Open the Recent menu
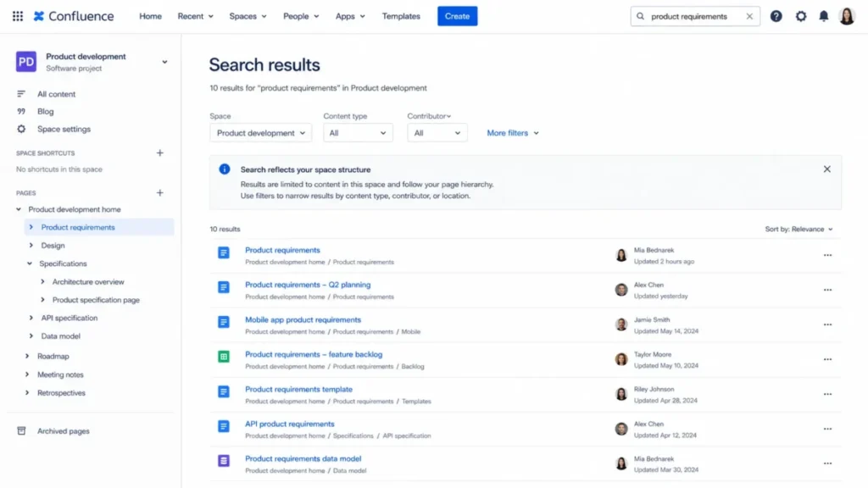The height and width of the screenshot is (488, 868). click(x=196, y=16)
